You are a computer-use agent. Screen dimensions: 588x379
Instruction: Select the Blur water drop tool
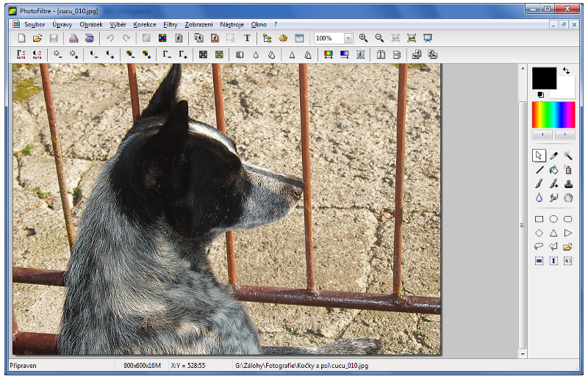(x=539, y=198)
